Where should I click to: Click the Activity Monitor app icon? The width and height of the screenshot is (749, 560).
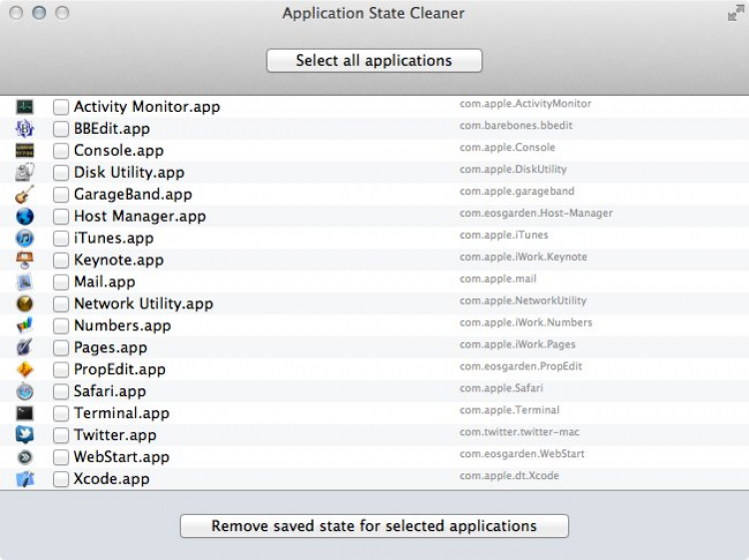click(25, 107)
